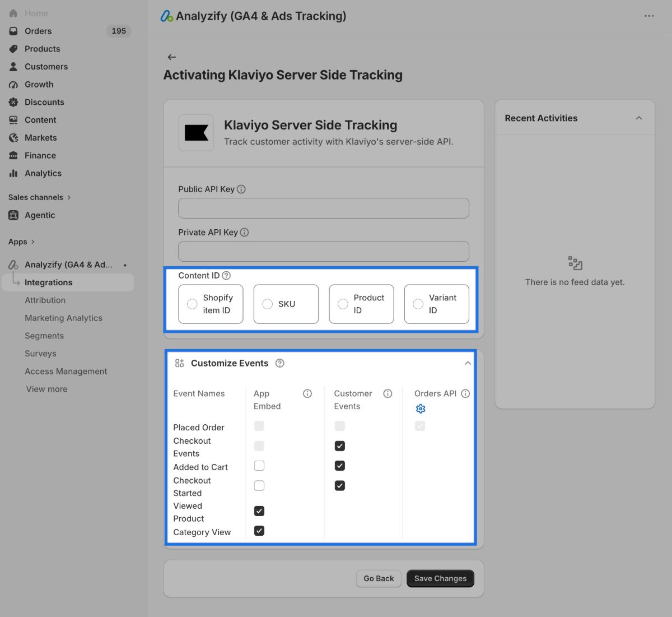
Task: Click the Customers person icon
Action: (x=13, y=67)
